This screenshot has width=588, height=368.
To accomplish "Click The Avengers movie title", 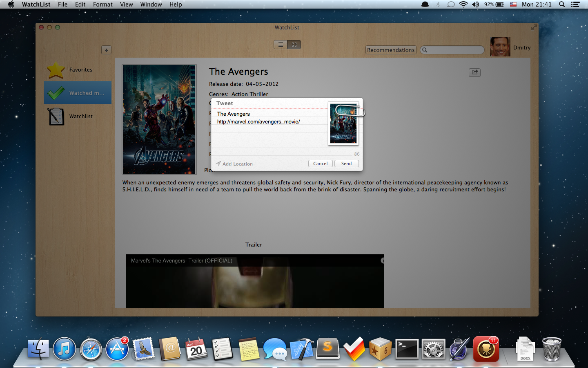I will coord(238,72).
